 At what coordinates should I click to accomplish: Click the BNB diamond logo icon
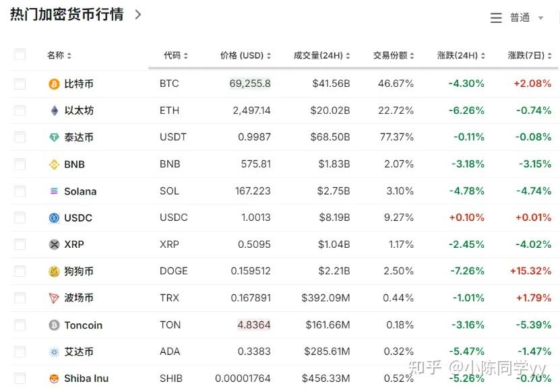click(53, 164)
